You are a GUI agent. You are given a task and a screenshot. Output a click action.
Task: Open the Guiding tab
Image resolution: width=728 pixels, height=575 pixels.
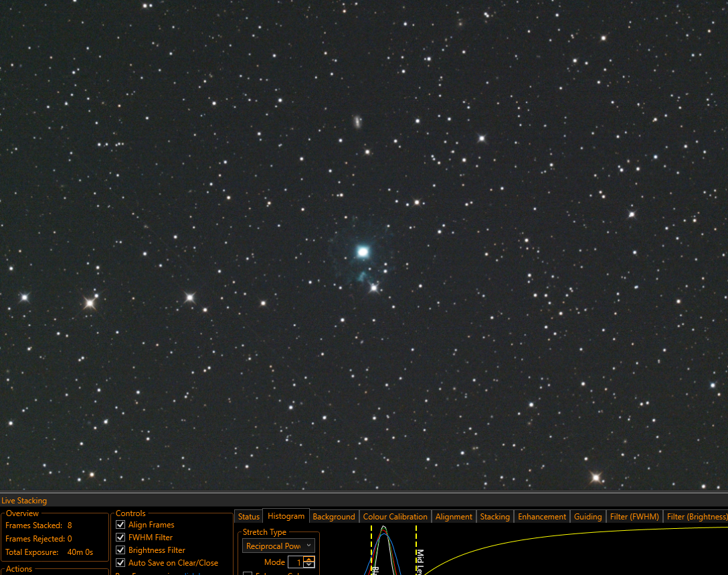[x=587, y=517]
